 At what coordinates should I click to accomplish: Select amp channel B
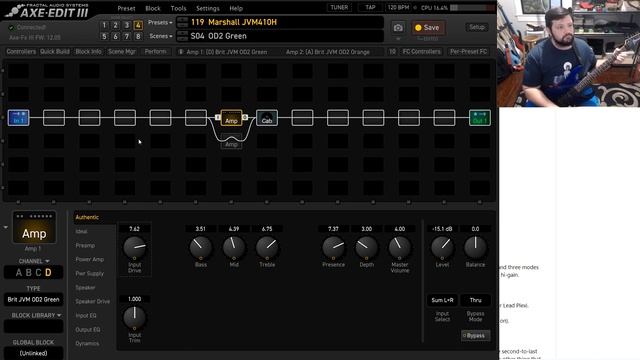pos(29,273)
